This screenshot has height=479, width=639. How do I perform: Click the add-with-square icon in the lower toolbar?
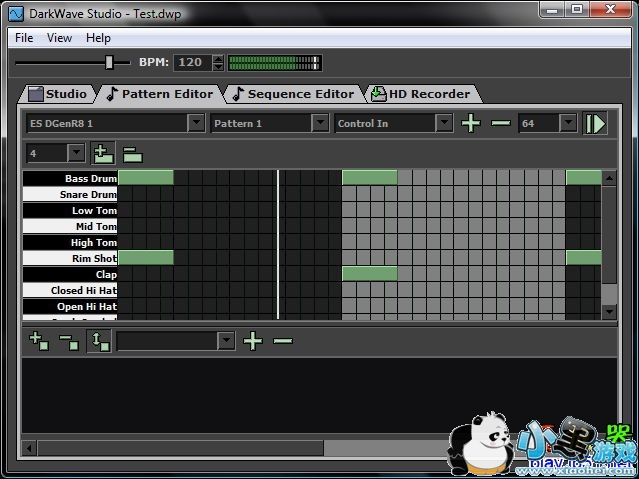point(39,341)
